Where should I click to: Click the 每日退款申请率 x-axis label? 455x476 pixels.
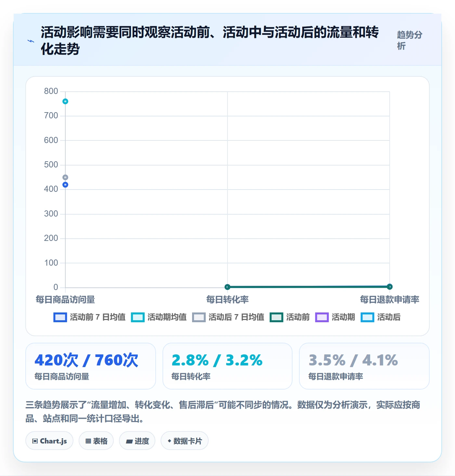tap(390, 299)
